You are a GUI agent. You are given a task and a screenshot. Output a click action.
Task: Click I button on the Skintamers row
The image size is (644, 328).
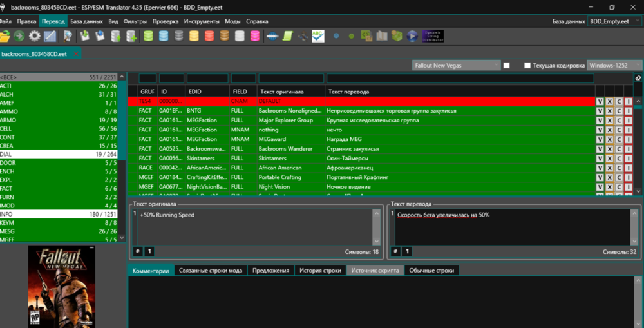(629, 159)
